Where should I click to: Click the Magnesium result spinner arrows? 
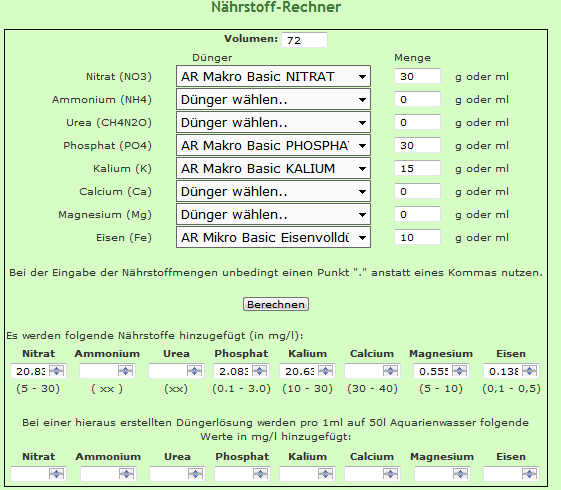click(459, 371)
